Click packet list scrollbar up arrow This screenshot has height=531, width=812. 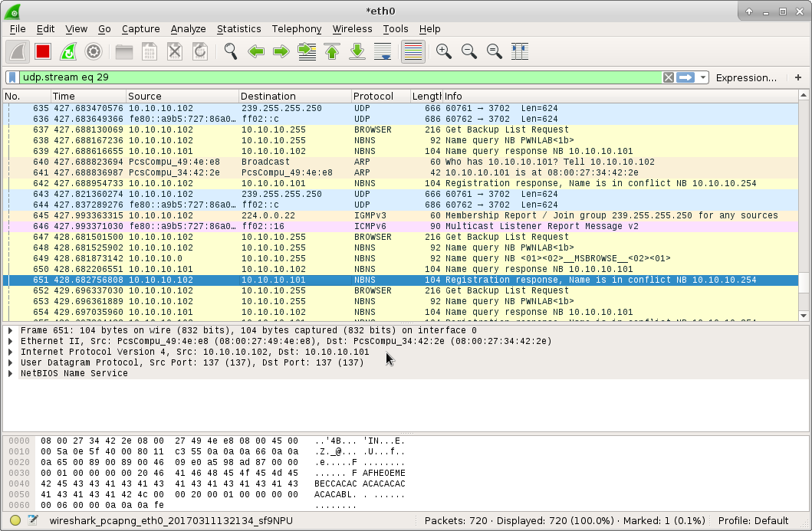tap(804, 95)
